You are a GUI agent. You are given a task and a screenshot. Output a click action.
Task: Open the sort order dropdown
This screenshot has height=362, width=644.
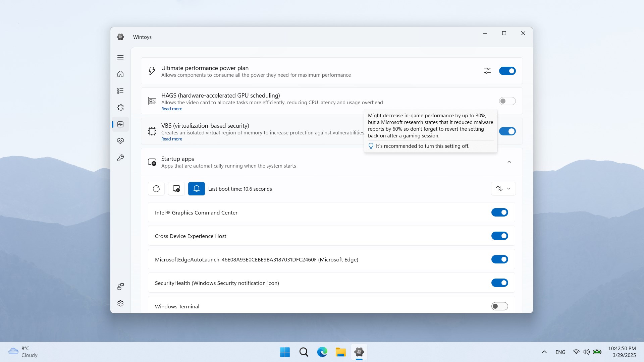503,189
